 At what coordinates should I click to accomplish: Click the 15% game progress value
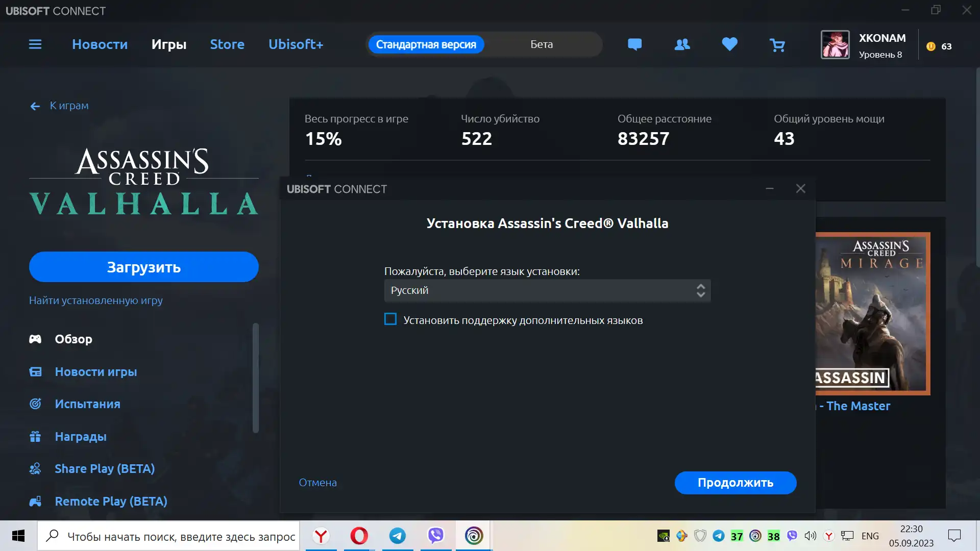(x=323, y=139)
